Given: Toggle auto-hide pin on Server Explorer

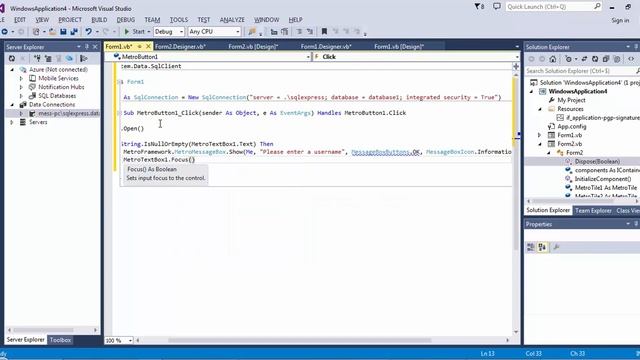Looking at the screenshot, I should click(x=87, y=47).
